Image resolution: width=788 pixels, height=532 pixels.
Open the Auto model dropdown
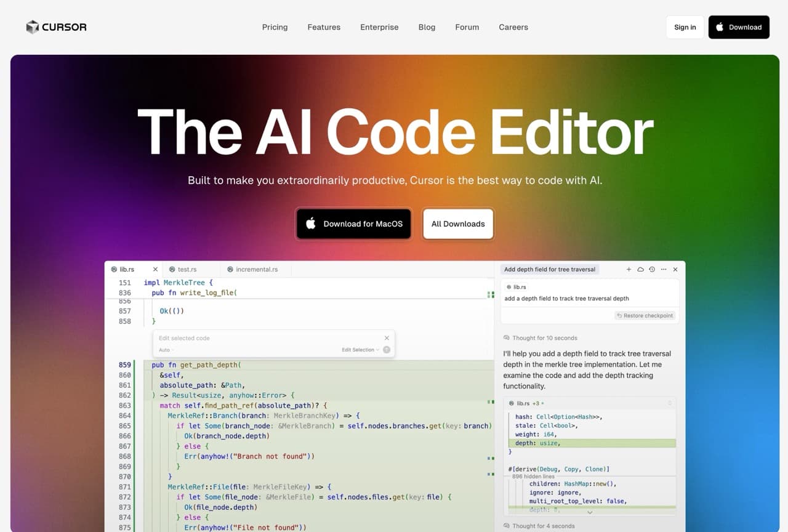tap(166, 350)
